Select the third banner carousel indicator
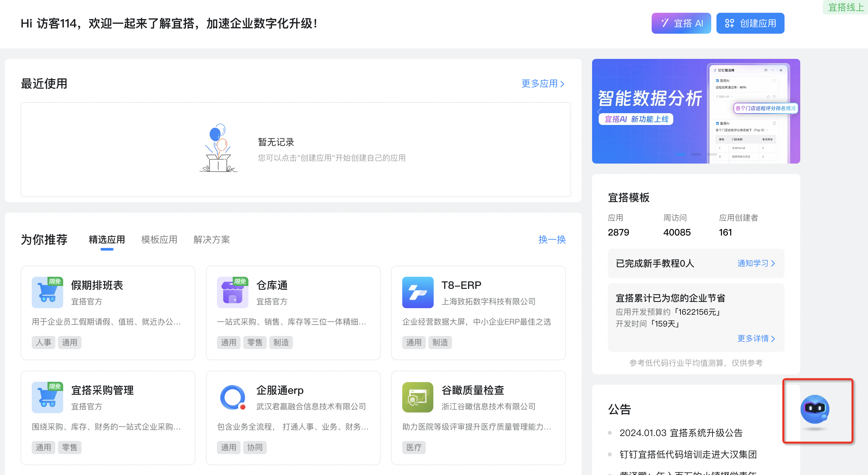 [x=712, y=154]
